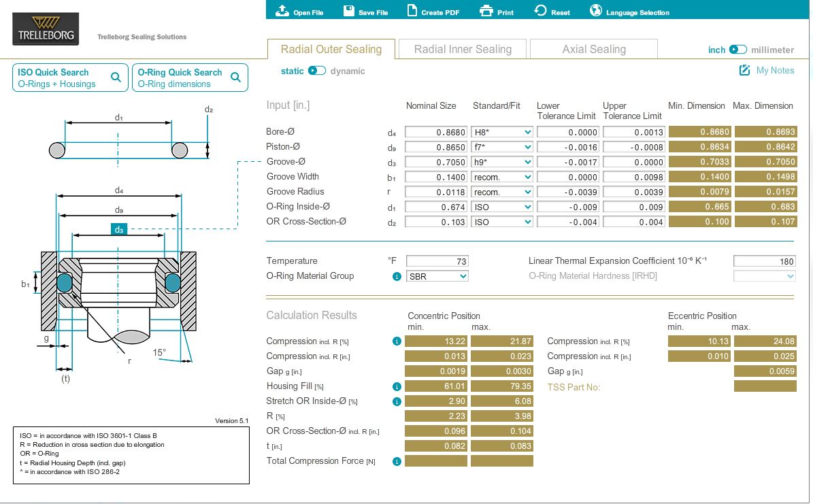Open the SBR material group dropdown

point(437,276)
